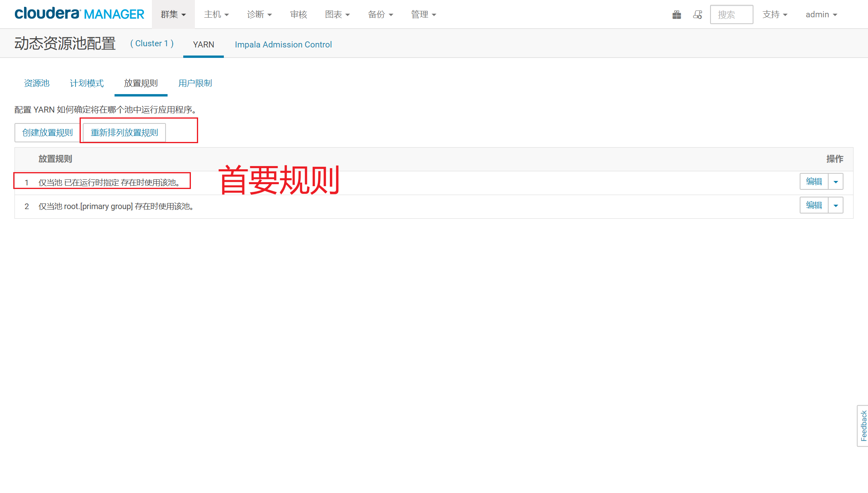This screenshot has width=868, height=493.
Task: Click the 重新排列放置规则 button
Action: [x=124, y=133]
